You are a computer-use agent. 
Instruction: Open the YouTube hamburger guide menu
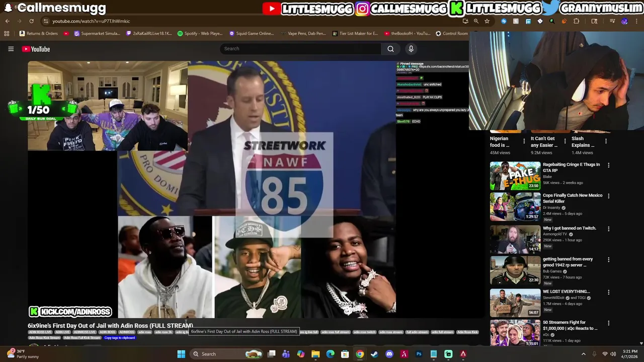point(11,49)
